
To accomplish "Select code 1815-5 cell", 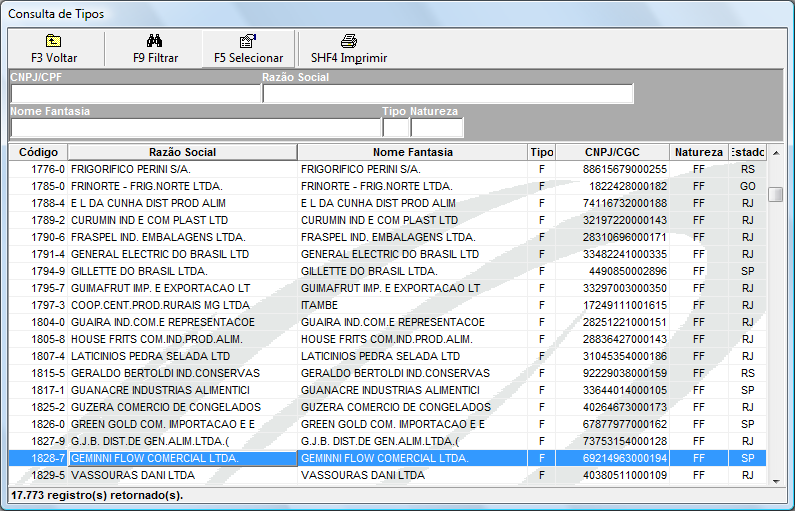I will click(39, 373).
